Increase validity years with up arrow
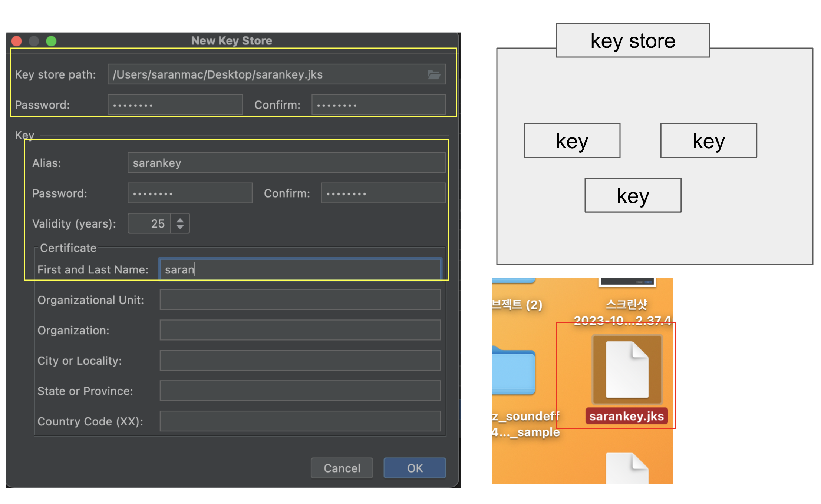 click(x=180, y=220)
